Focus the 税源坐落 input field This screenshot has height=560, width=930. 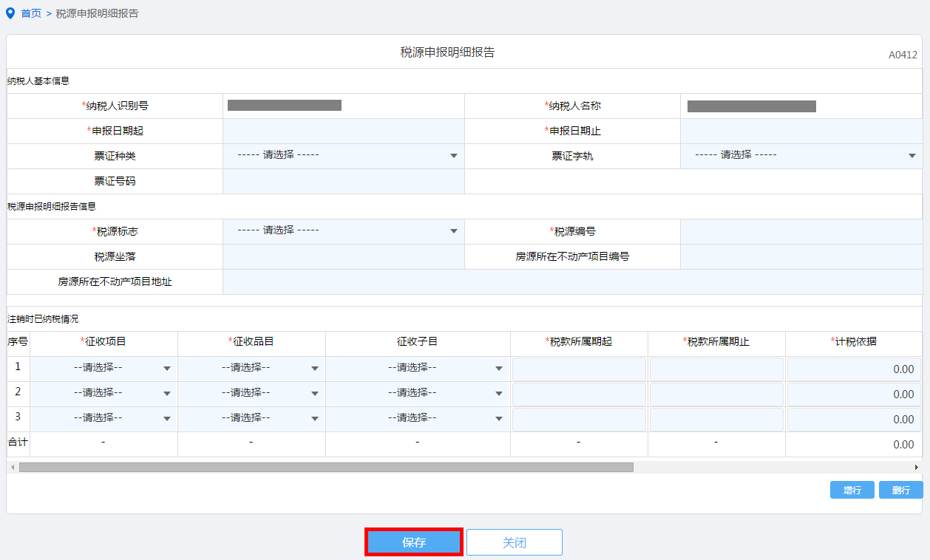point(344,257)
